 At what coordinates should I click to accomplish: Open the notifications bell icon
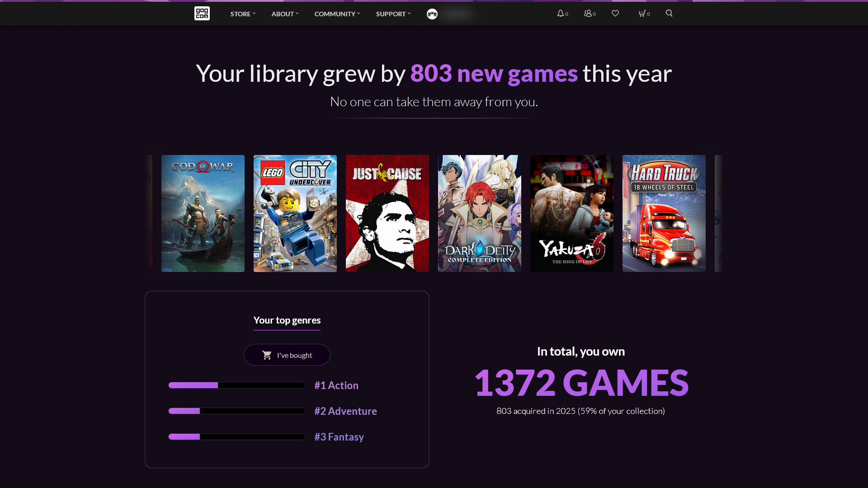[x=561, y=14]
